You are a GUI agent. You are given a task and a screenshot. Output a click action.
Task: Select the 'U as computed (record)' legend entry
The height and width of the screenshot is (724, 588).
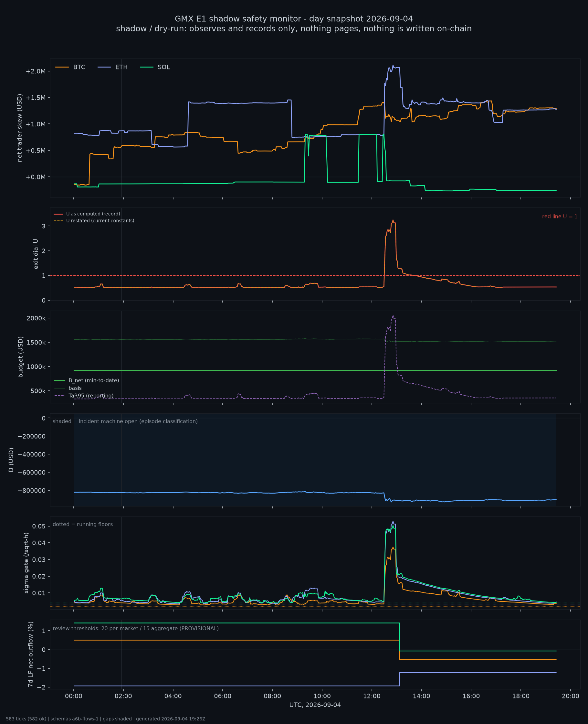point(87,214)
